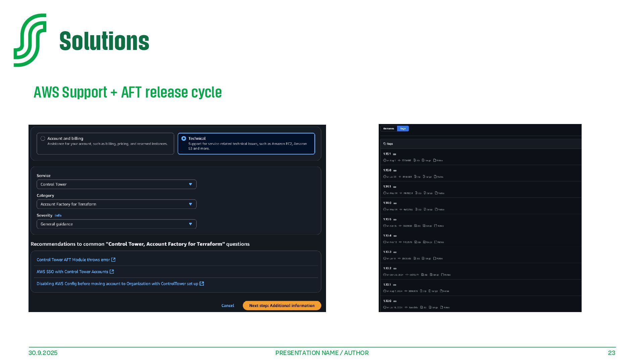This screenshot has height=362, width=644.
Task: Click the commit hash icon for tag 1.14.0
Action: coord(401,209)
